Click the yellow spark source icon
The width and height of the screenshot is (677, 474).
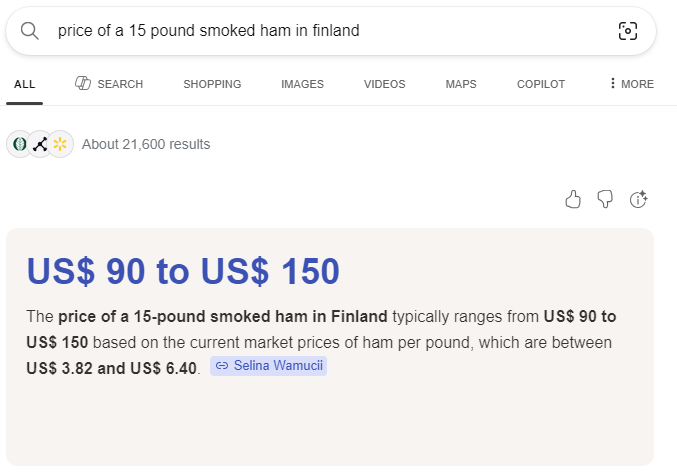click(x=60, y=144)
